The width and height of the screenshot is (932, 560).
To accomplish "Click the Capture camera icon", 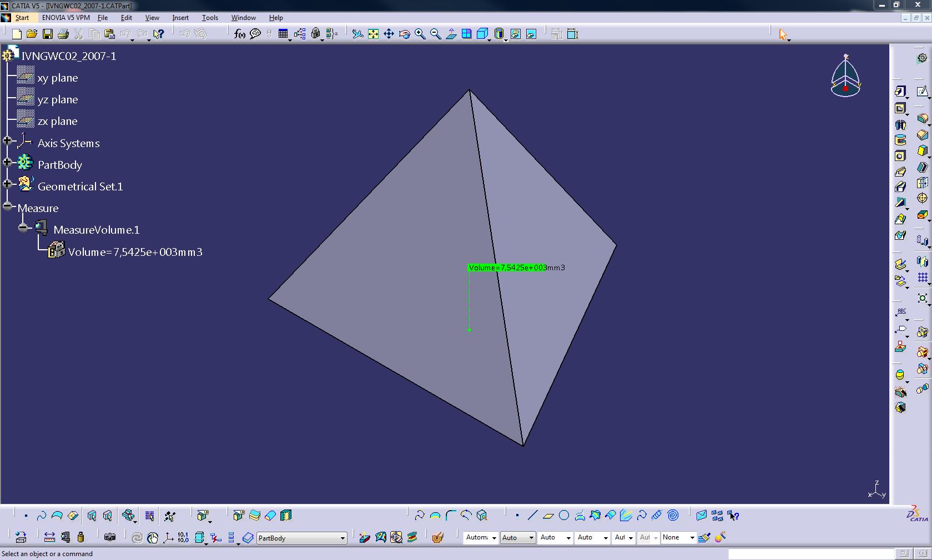I will coord(110,537).
